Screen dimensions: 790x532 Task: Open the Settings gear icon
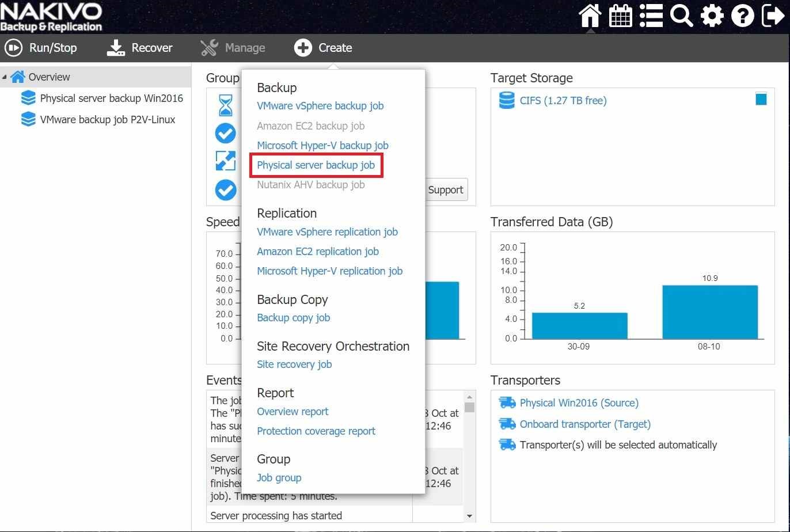(x=712, y=16)
